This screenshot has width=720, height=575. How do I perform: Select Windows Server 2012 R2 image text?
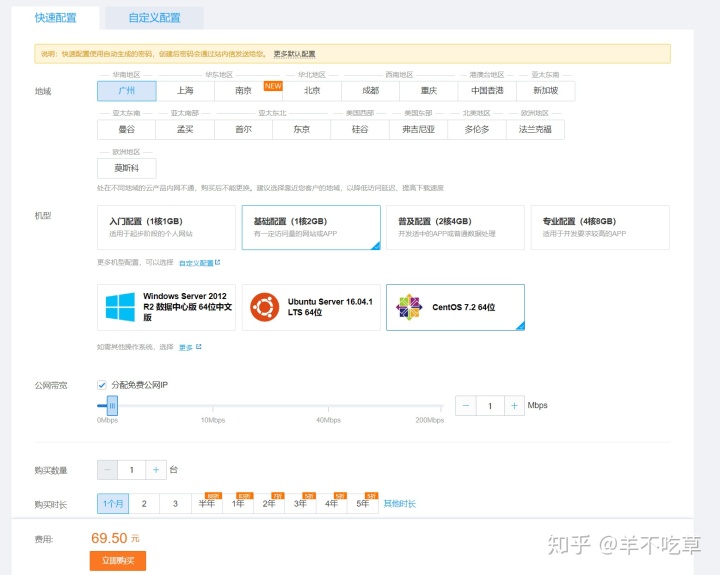point(187,307)
